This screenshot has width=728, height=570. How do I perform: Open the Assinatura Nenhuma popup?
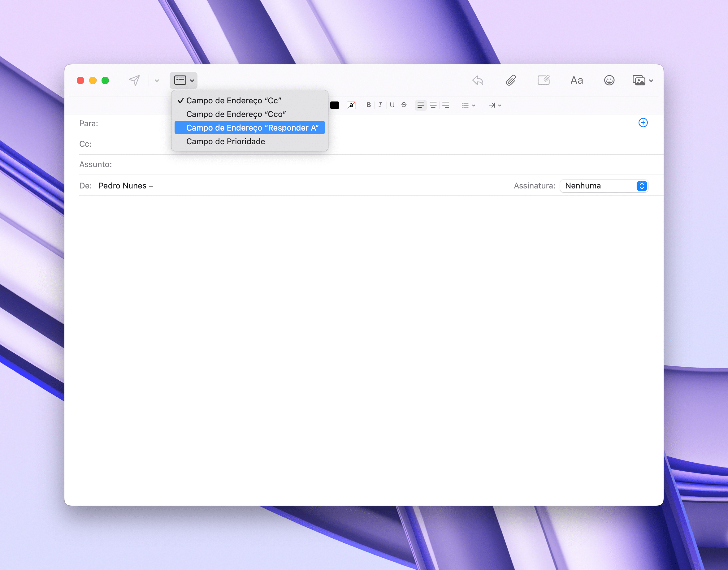(604, 186)
